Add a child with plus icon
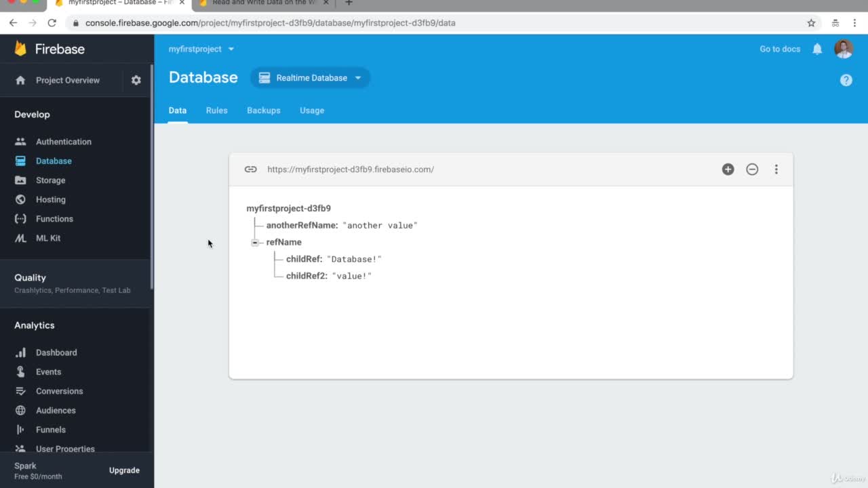 click(x=728, y=169)
